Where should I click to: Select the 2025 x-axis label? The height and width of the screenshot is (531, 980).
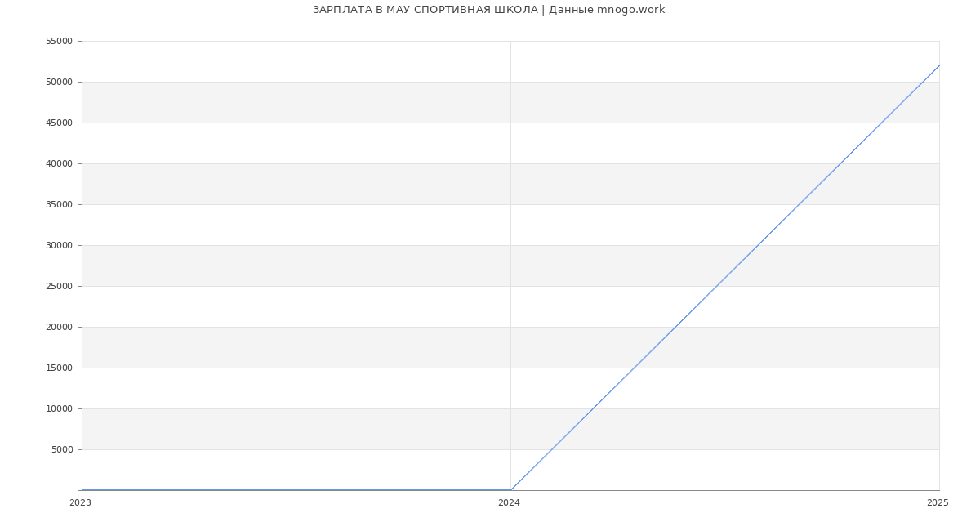point(938,503)
